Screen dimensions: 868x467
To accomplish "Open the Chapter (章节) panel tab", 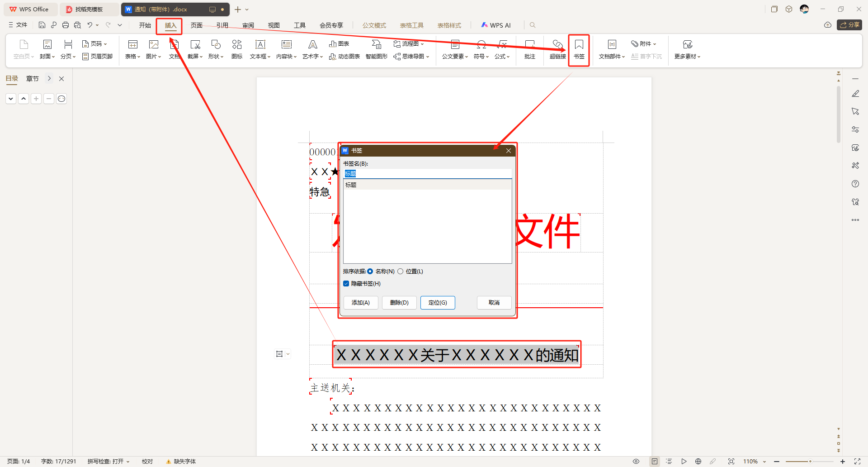I will [x=33, y=79].
